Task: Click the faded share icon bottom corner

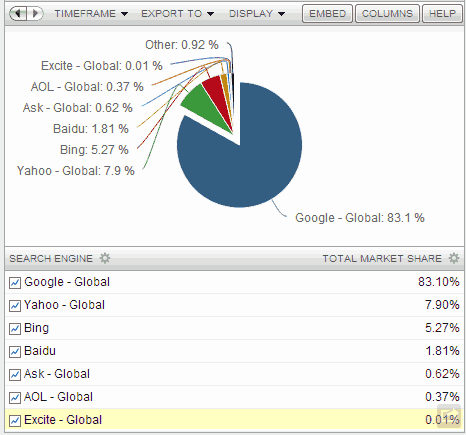Action: pyautogui.click(x=449, y=415)
